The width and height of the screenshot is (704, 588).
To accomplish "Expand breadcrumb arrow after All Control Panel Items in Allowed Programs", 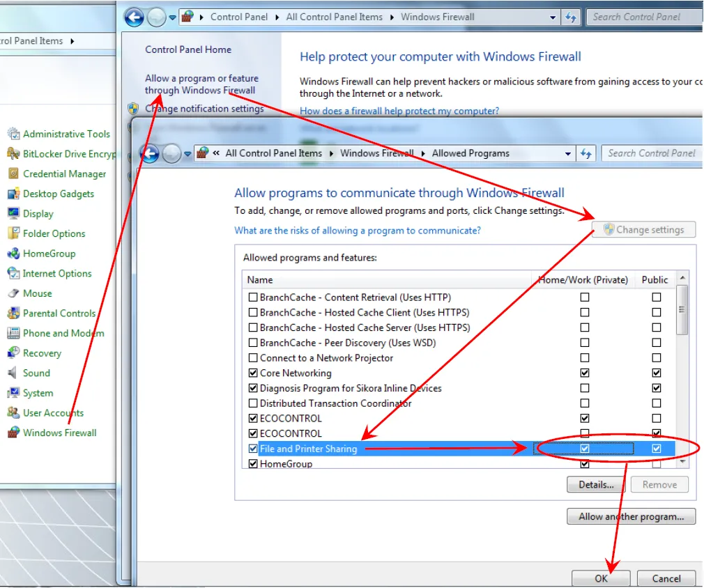I will click(x=331, y=153).
